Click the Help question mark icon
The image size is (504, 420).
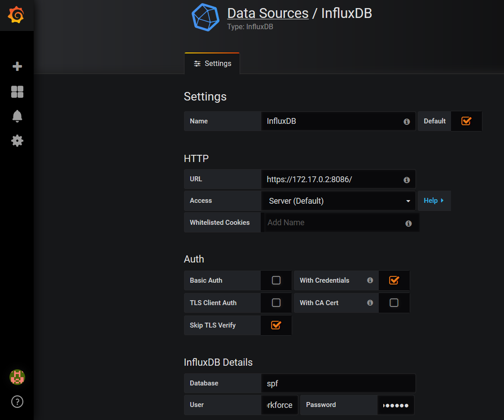[x=17, y=402]
